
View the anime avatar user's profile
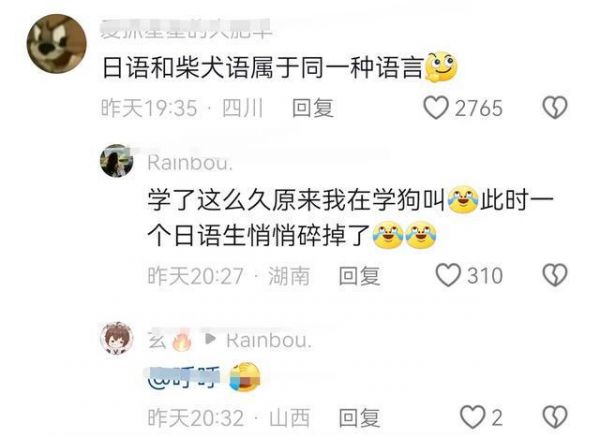click(117, 339)
